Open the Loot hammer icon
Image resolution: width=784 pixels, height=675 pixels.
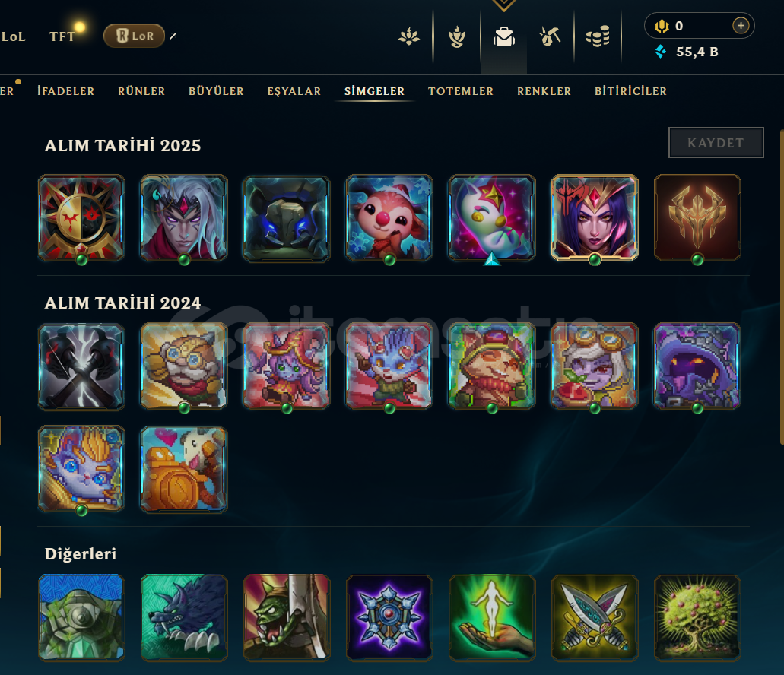click(x=550, y=37)
